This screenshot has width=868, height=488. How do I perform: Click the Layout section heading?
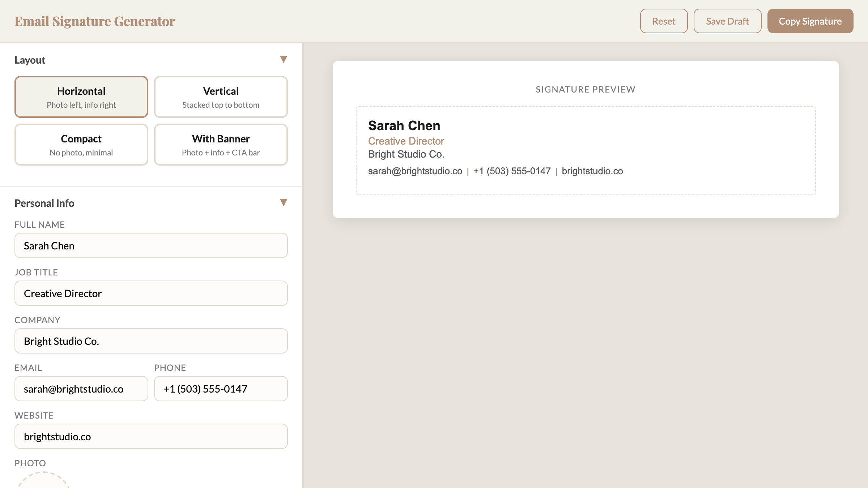click(x=30, y=60)
